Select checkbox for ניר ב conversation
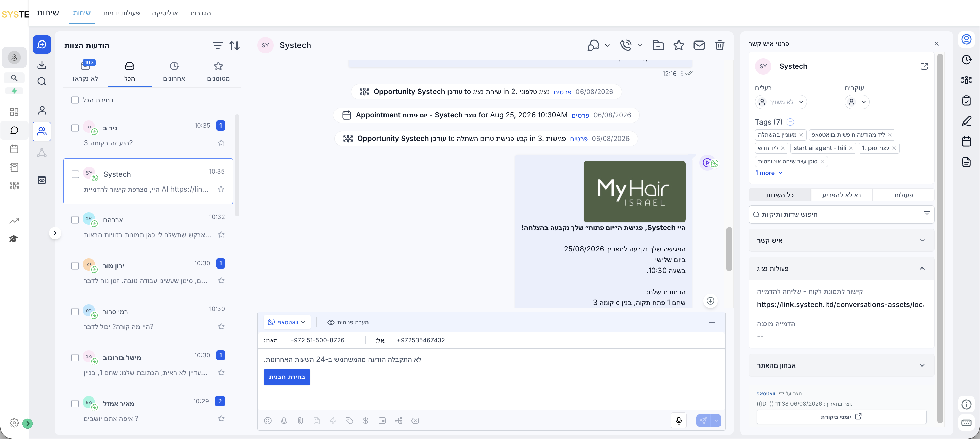Screen dimensions: 980x439 (75, 128)
